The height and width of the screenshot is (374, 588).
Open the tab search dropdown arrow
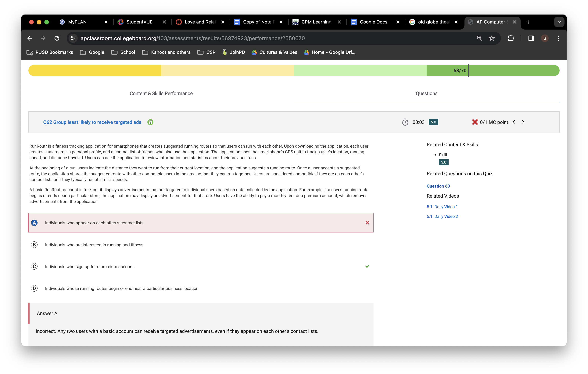[x=559, y=22]
